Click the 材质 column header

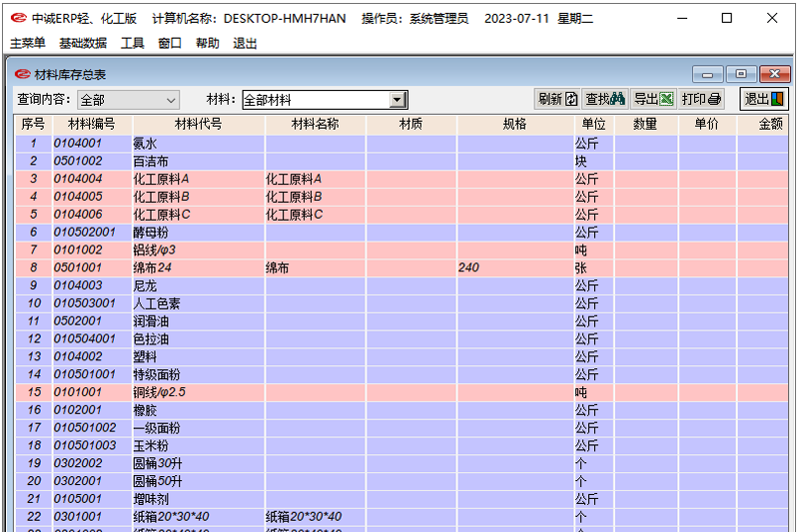click(x=410, y=124)
